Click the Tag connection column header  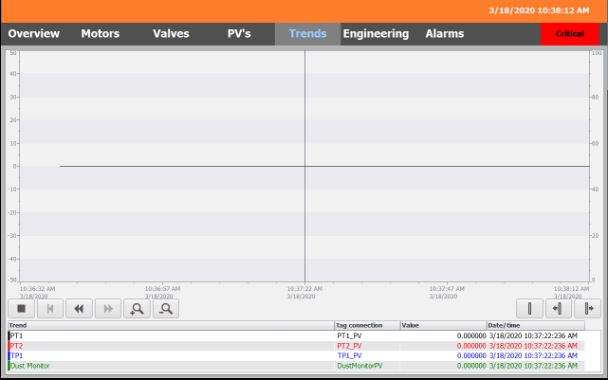point(367,325)
